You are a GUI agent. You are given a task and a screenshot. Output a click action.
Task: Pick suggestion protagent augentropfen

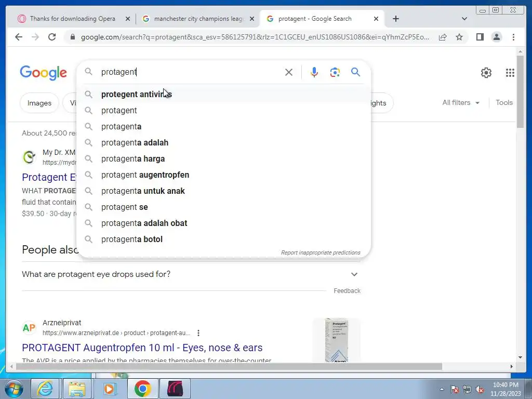click(x=223, y=175)
